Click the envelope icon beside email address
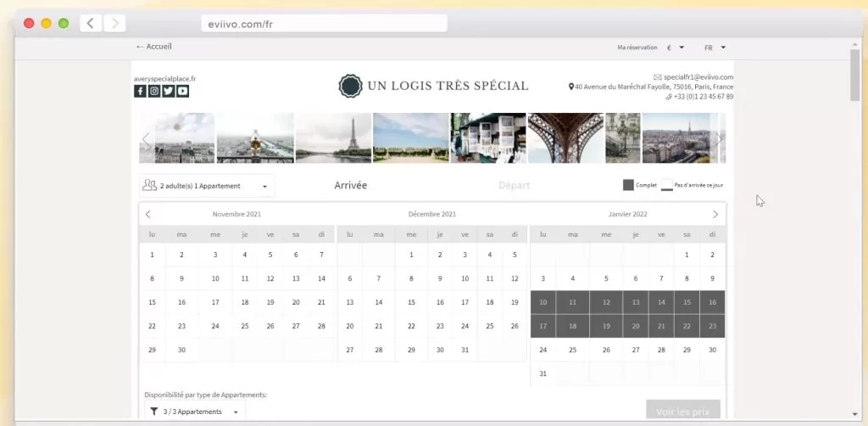The height and width of the screenshot is (426, 868). (x=658, y=77)
